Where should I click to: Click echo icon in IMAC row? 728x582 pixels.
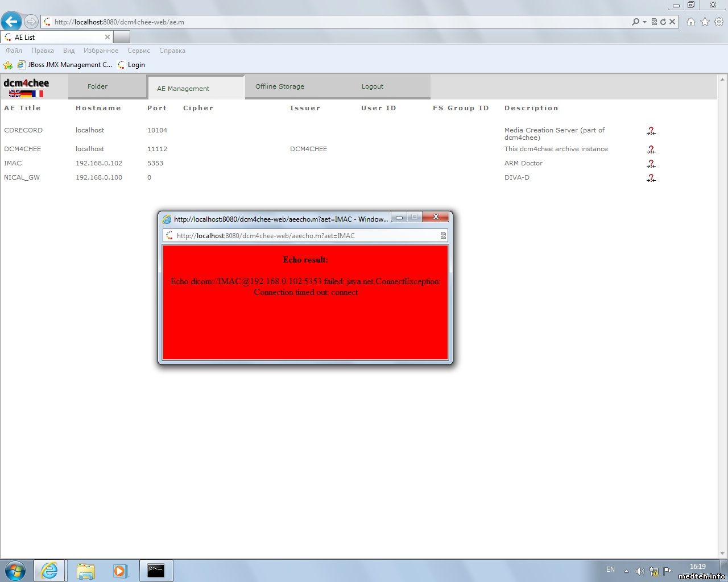[x=651, y=164]
